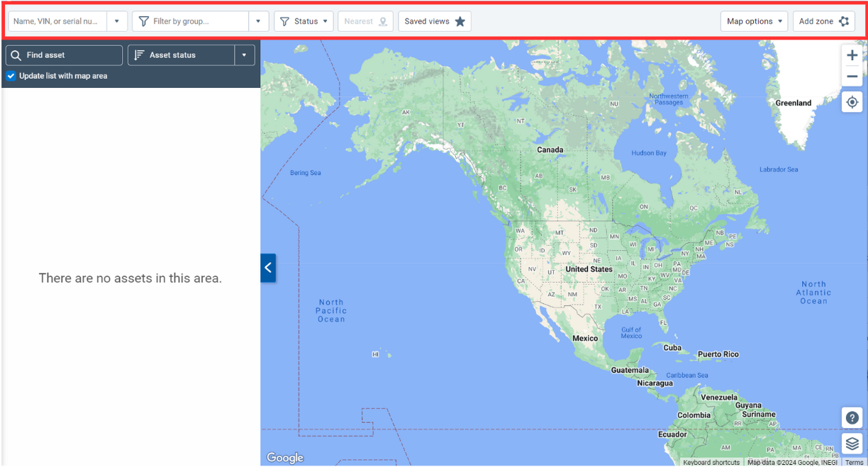Click the Find asset magnifier icon
The image size is (868, 467).
coord(16,55)
